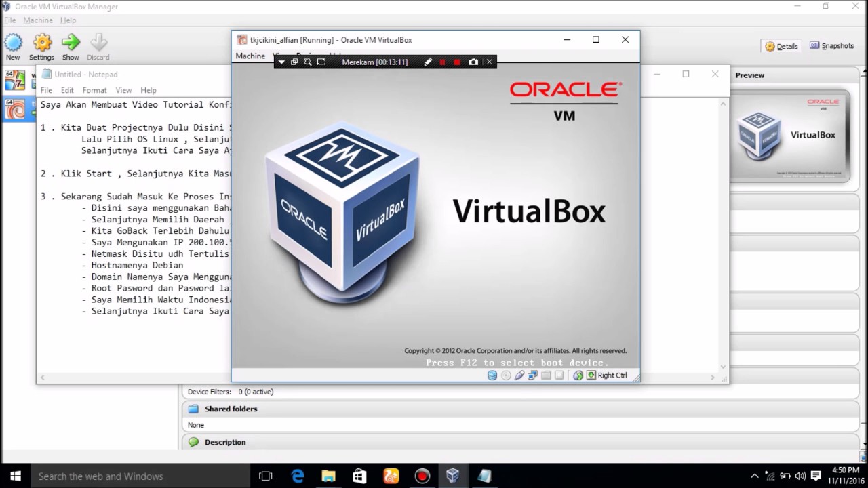This screenshot has height=488, width=868.
Task: Click the Right Ctrl host key label
Action: [612, 375]
